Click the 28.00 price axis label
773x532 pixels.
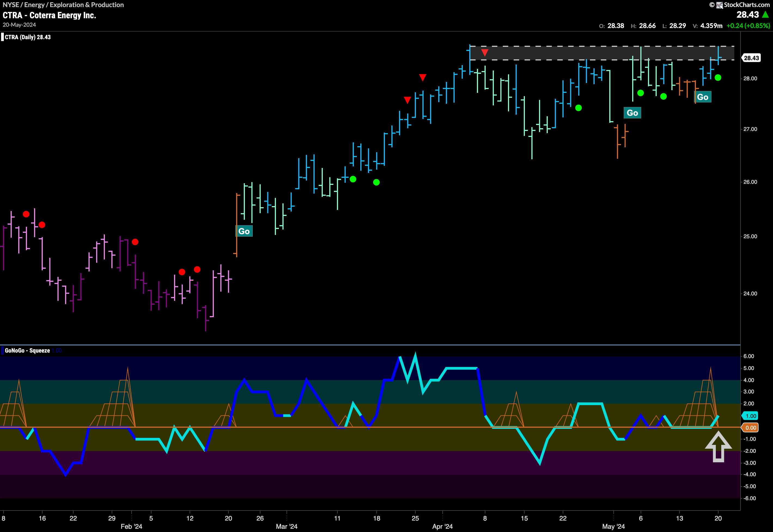(750, 79)
